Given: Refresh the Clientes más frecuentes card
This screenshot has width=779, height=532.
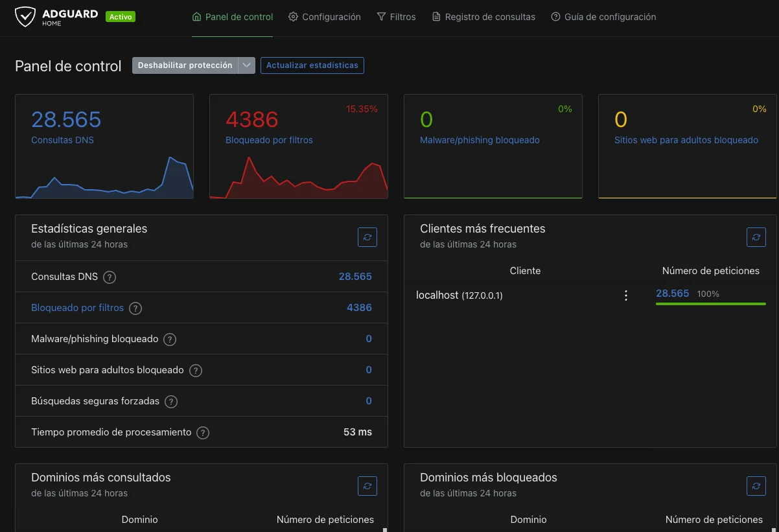Looking at the screenshot, I should (756, 237).
